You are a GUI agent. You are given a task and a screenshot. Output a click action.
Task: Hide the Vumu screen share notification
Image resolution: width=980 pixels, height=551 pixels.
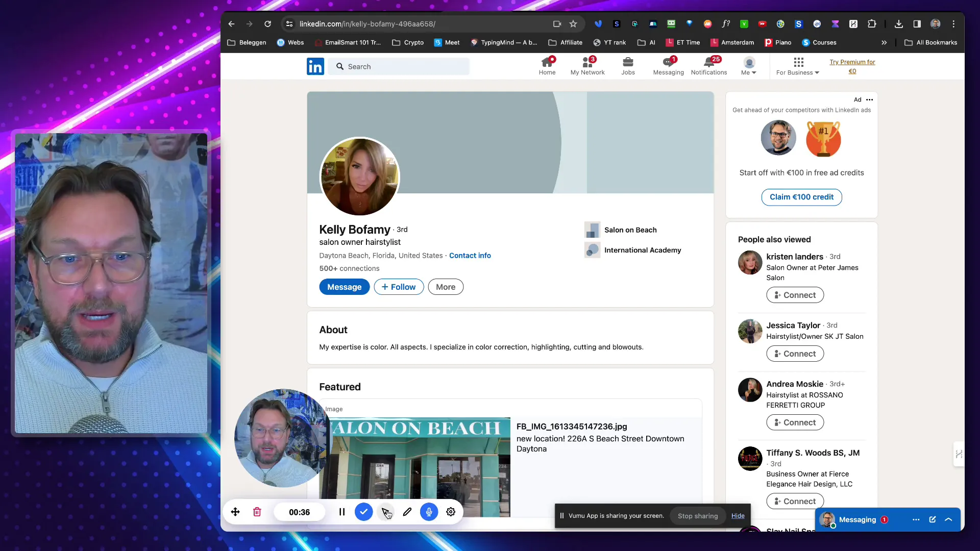(739, 515)
